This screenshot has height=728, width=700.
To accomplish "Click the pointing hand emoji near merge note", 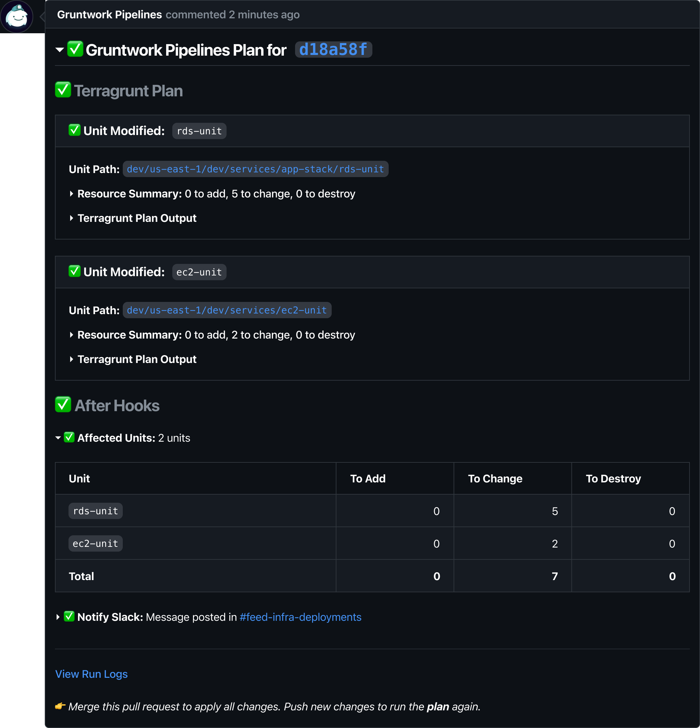I will [x=60, y=706].
